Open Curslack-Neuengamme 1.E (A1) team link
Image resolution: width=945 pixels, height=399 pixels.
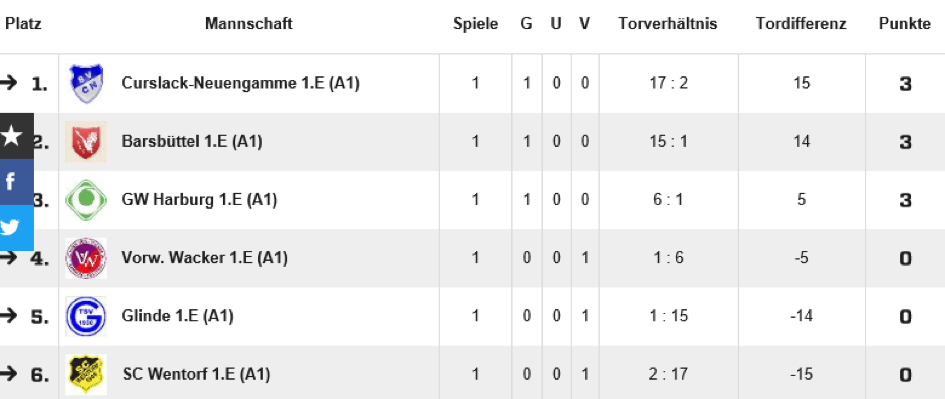(x=240, y=83)
